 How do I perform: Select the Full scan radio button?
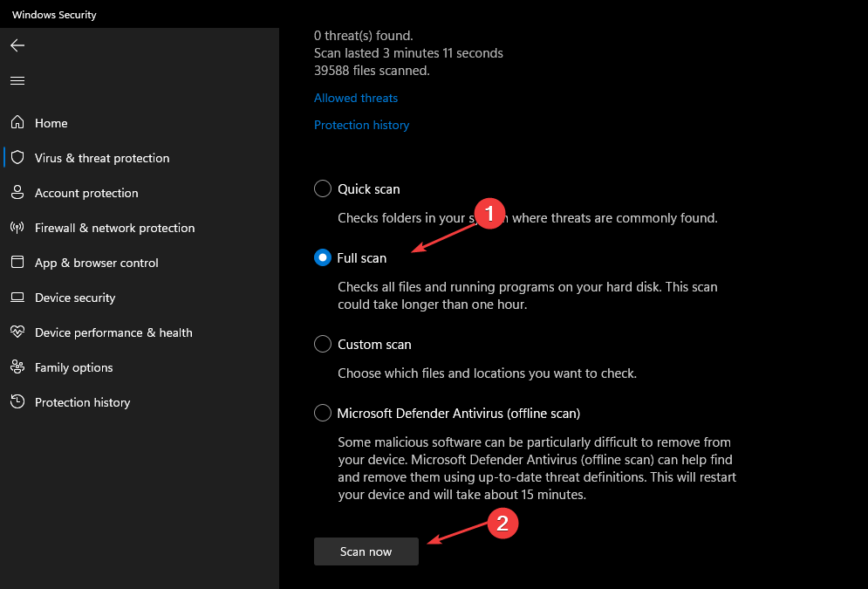click(323, 257)
